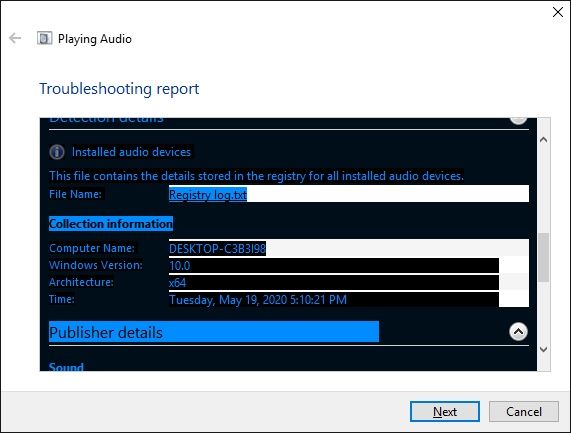Screen dimensions: 571x433
Task: Click the Installed audio devices heading
Action: [x=131, y=152]
